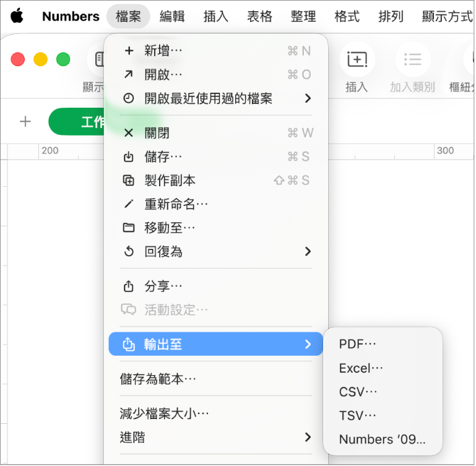The image size is (476, 466).
Task: Choose 分享… menu item
Action: click(x=216, y=286)
